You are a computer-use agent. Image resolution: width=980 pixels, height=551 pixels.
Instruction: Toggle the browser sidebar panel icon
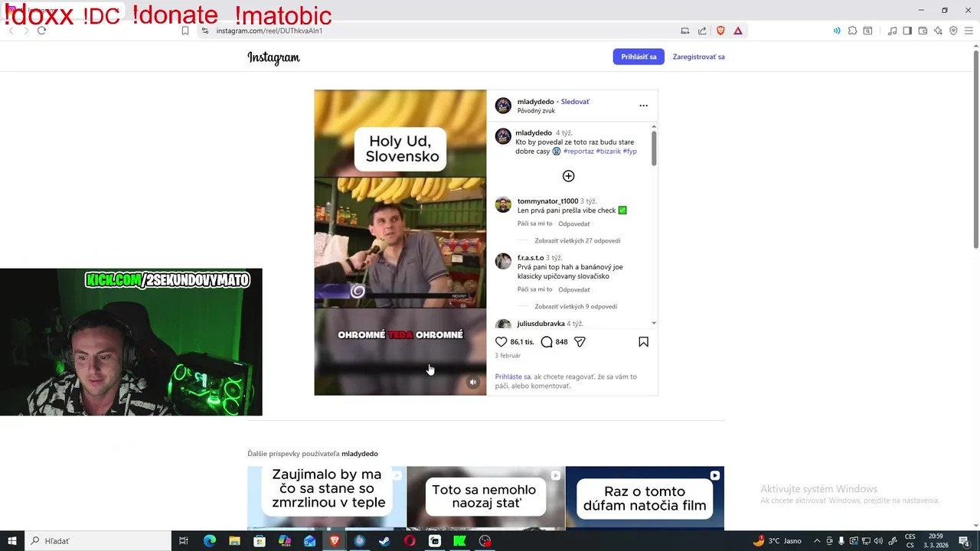coord(907,31)
